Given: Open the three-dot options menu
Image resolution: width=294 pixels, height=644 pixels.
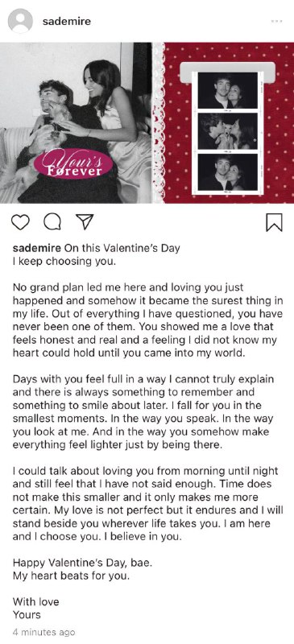Looking at the screenshot, I should pyautogui.click(x=277, y=22).
